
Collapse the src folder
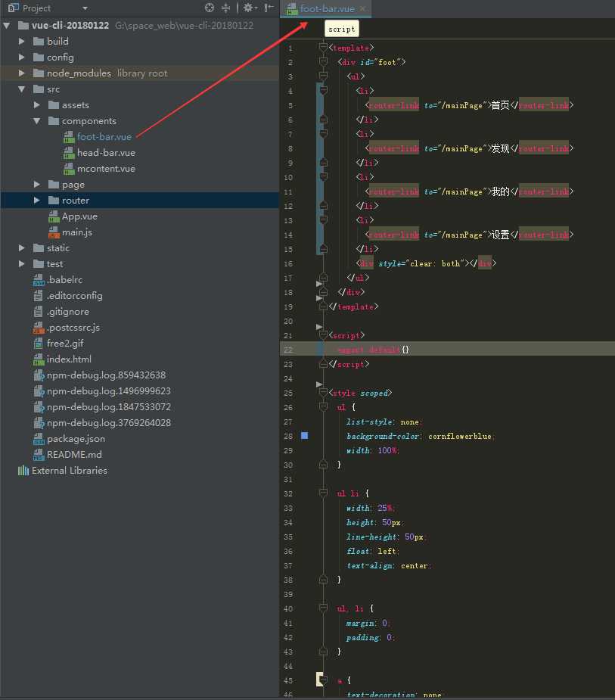[21, 89]
